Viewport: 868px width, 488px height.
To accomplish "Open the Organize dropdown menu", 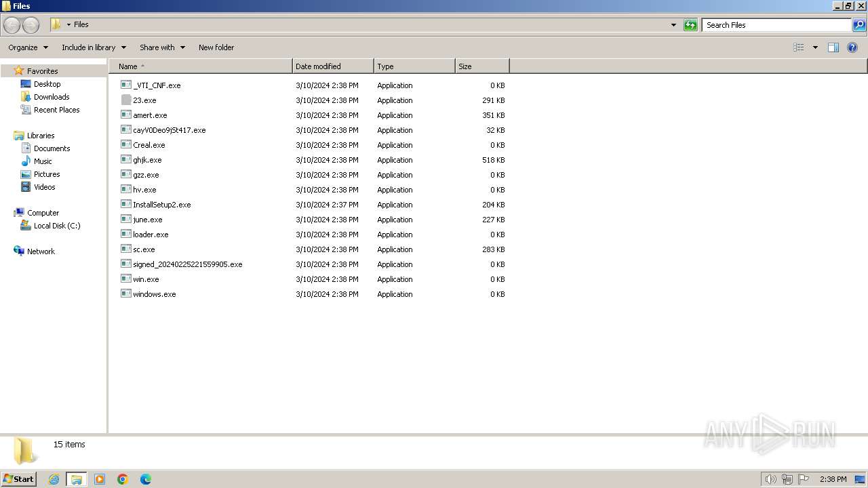I will (x=28, y=47).
